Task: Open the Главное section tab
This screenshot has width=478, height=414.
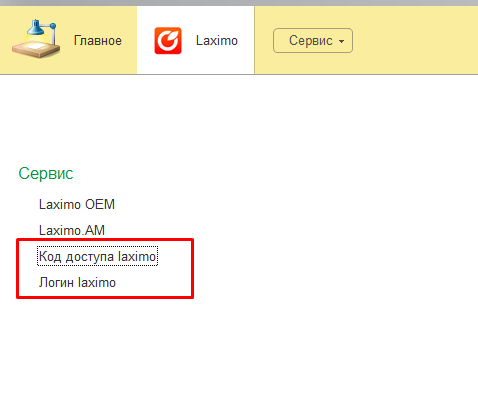Action: [x=68, y=40]
